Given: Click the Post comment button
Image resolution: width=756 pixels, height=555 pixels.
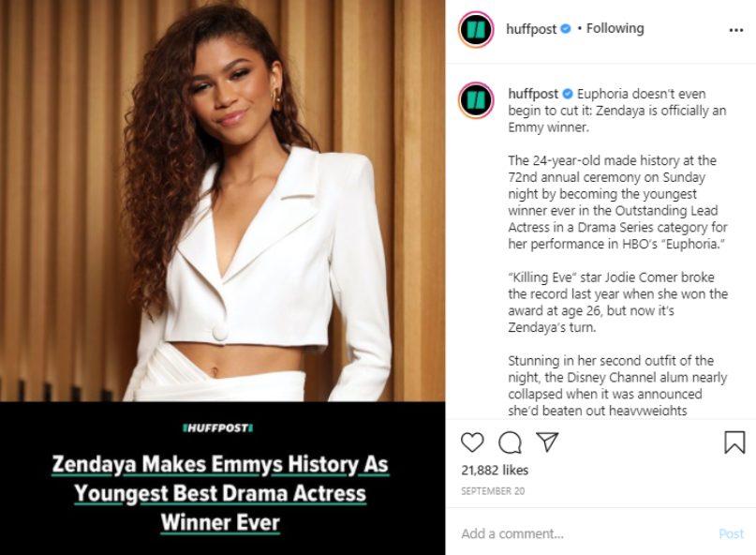Looking at the screenshot, I should [732, 533].
